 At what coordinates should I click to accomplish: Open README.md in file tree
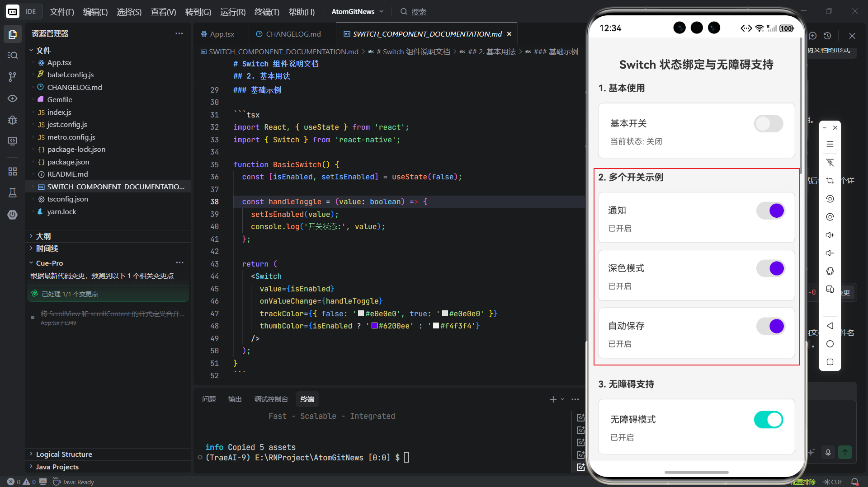(x=67, y=174)
